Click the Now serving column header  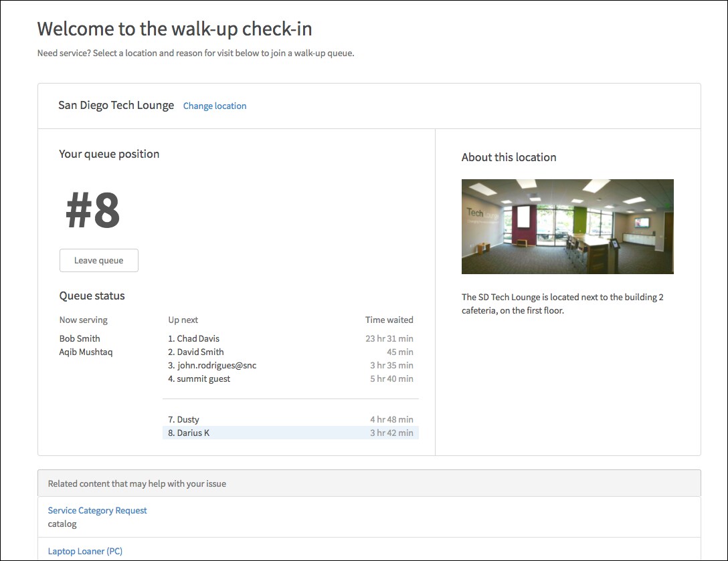(83, 320)
